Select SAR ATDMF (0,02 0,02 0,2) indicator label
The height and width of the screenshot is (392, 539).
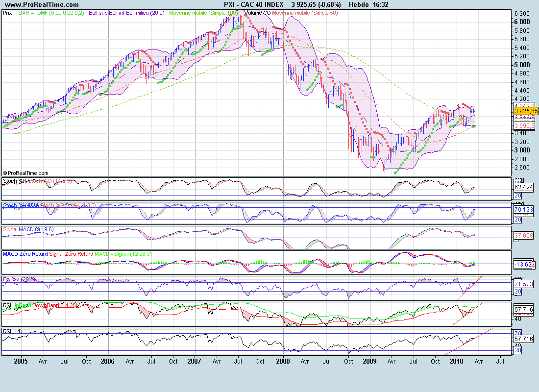[51, 13]
